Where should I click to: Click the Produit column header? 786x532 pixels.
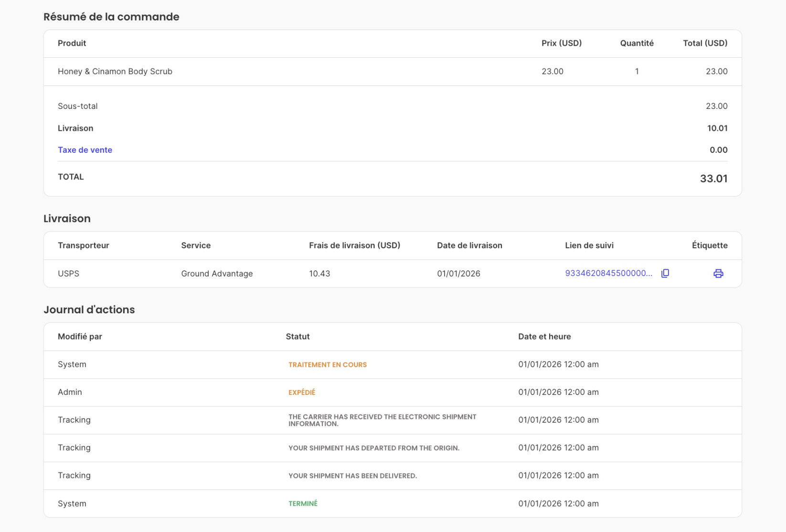pyautogui.click(x=72, y=43)
